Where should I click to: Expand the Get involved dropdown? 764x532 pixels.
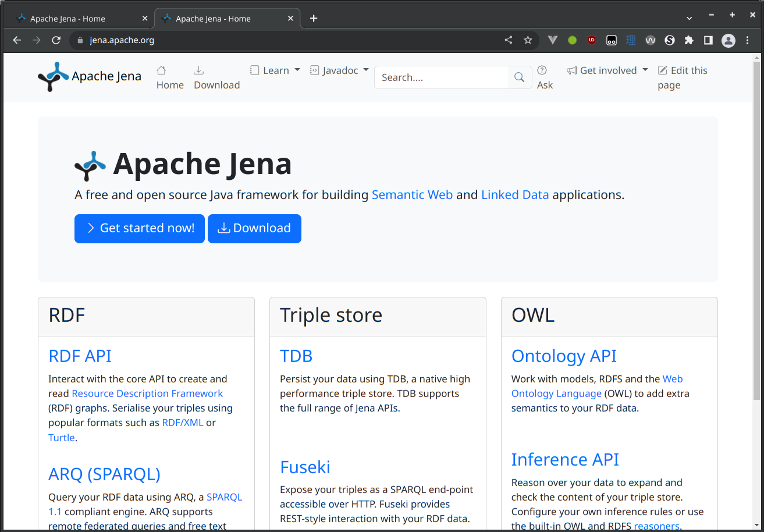(607, 70)
